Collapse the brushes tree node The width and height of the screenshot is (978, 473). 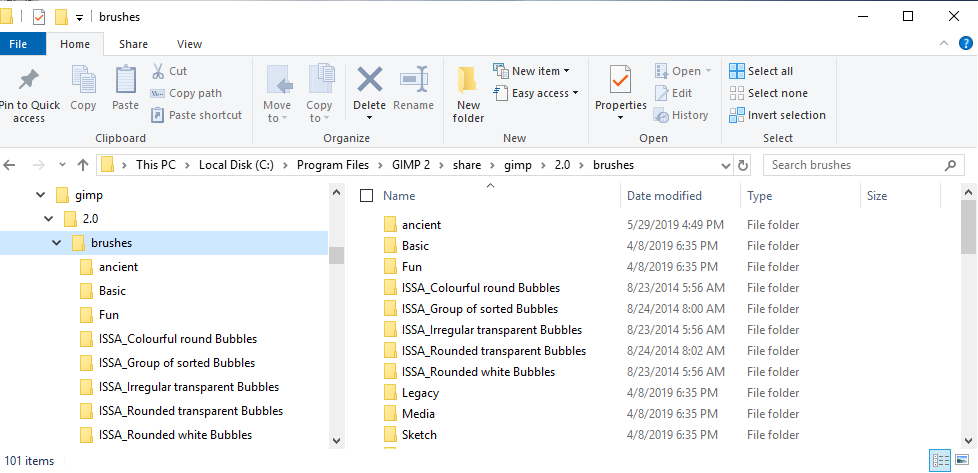coord(57,243)
